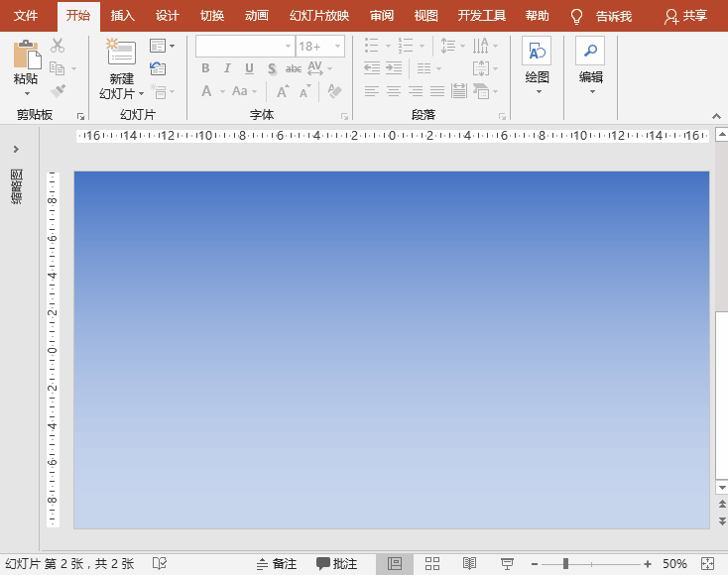Switch to Reading view
Screen dimensions: 728x575
[x=469, y=564]
